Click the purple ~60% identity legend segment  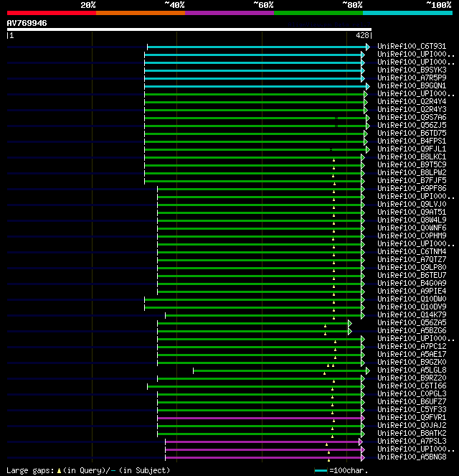(229, 13)
